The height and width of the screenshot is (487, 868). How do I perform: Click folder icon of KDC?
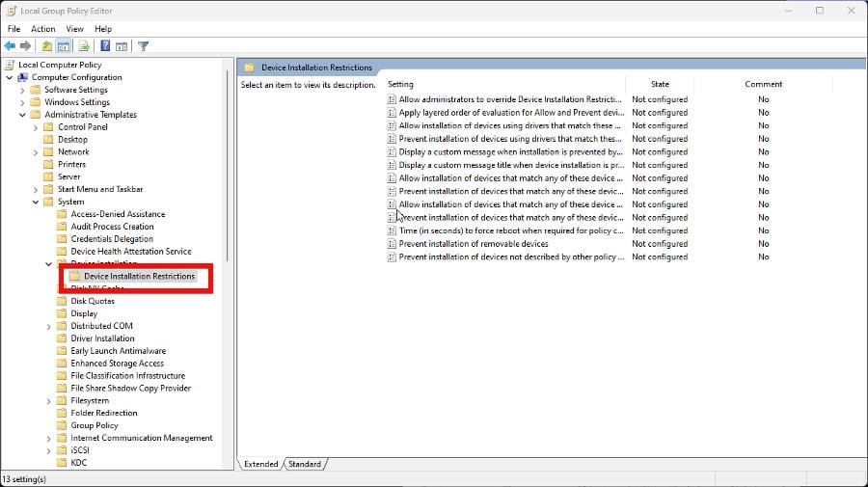[62, 463]
